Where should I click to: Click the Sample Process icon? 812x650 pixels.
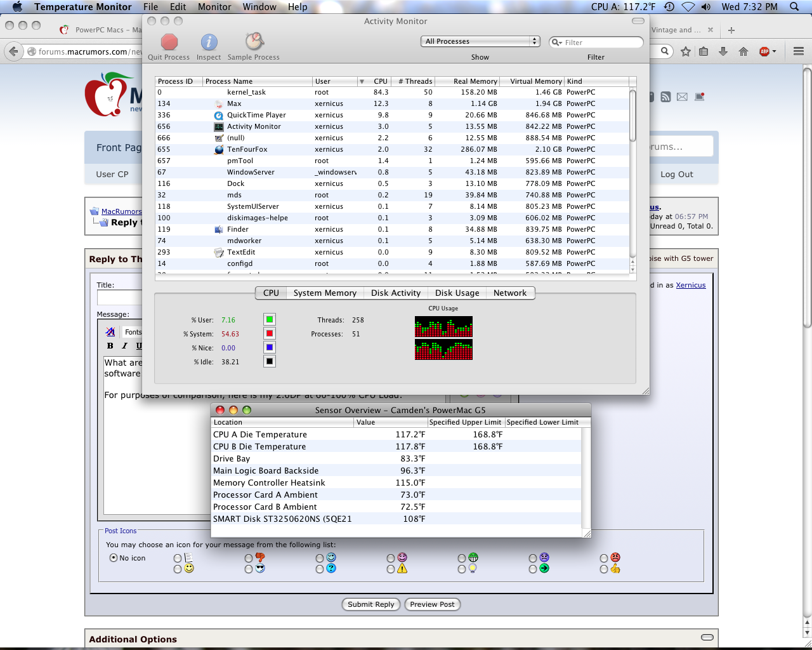coord(254,42)
